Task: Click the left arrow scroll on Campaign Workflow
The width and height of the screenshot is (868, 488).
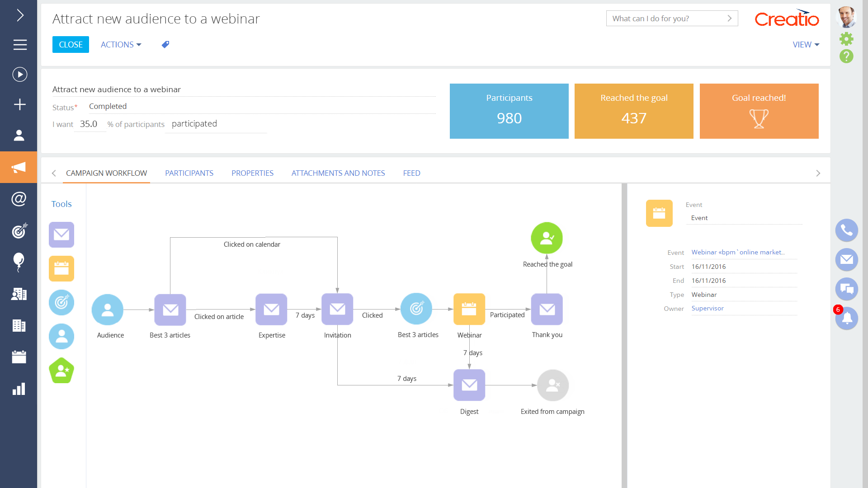Action: point(54,174)
